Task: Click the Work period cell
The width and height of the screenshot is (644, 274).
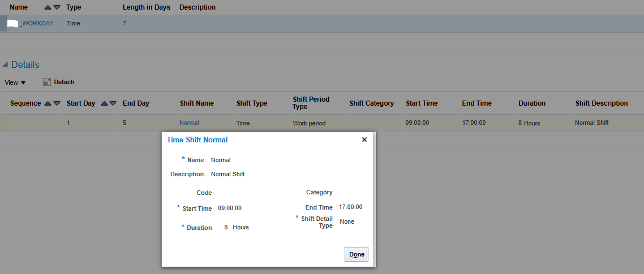Action: [310, 123]
